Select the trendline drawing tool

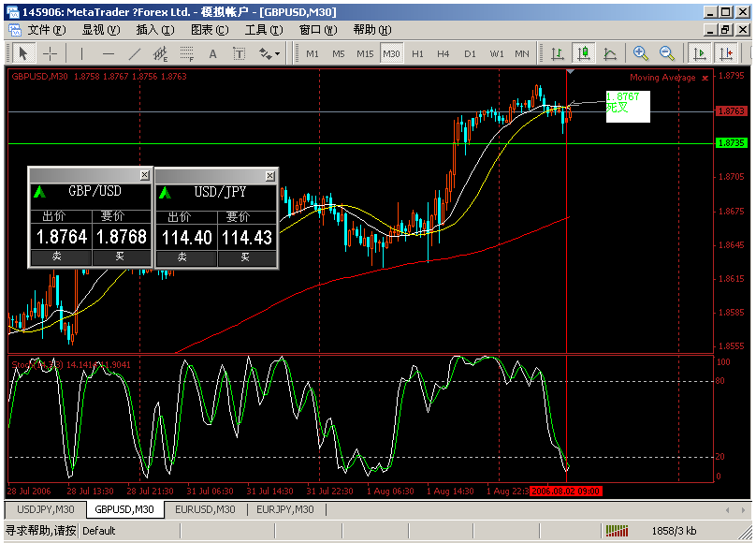(135, 53)
